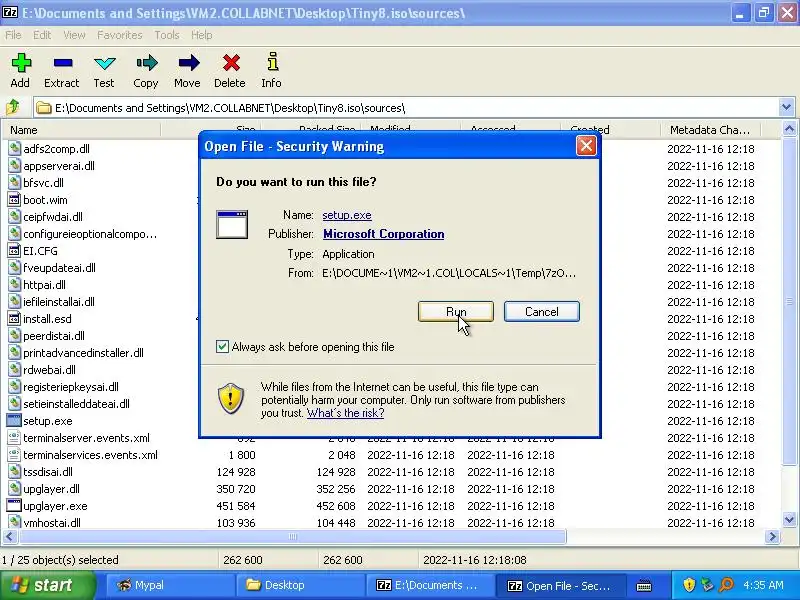Select the httpai.dll file

44,285
